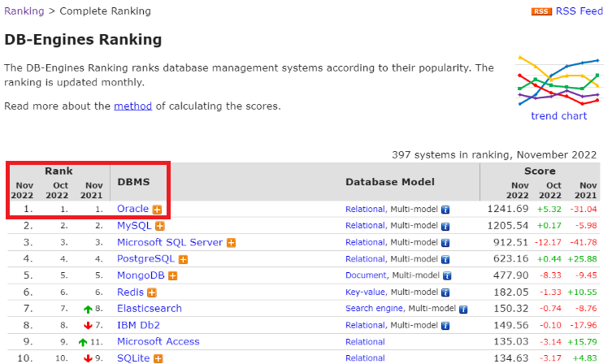
Task: Click the MongoDB score 477.90
Action: (x=510, y=275)
